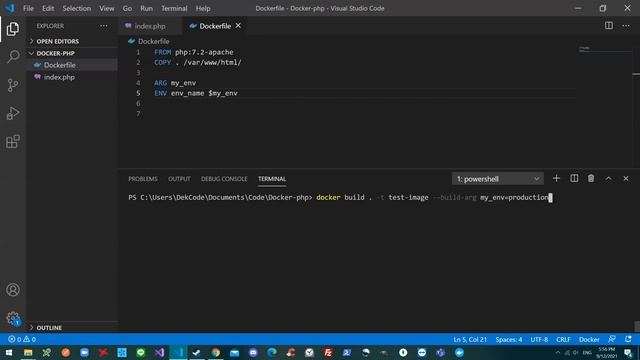Click CRLF line ending selector

(x=563, y=339)
